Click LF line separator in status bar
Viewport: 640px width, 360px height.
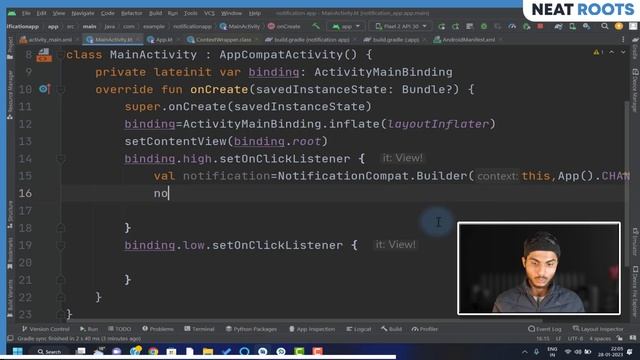pos(558,338)
